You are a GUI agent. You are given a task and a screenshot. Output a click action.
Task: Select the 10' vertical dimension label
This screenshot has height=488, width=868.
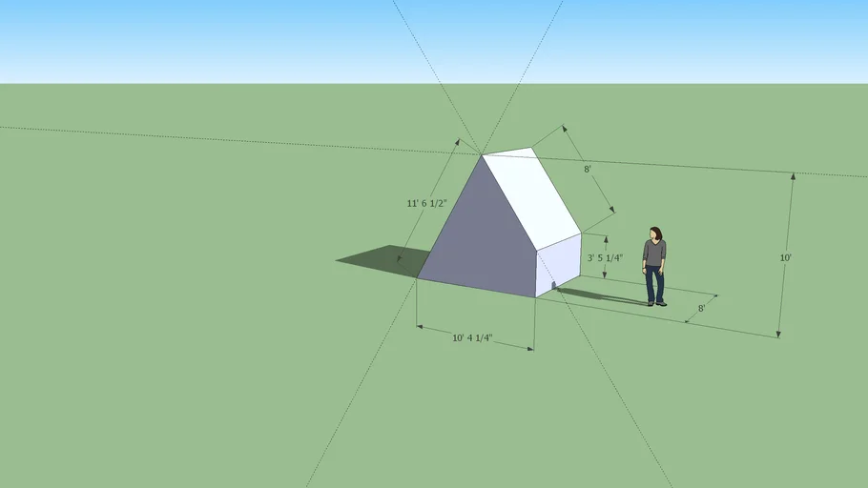point(785,258)
